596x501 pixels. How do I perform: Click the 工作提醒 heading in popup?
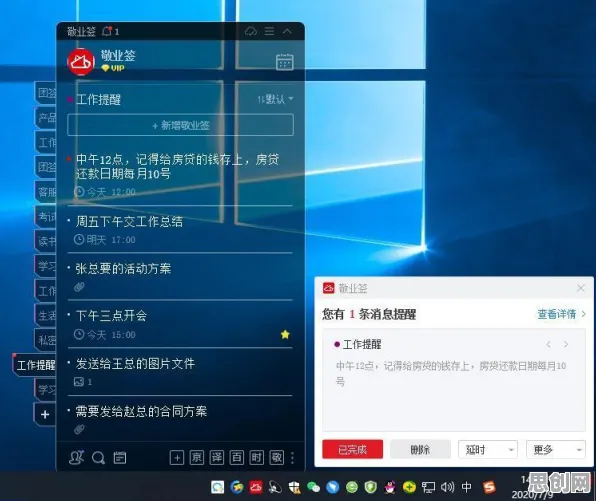click(362, 345)
